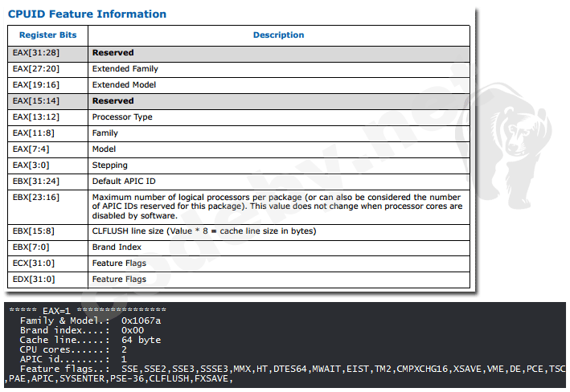Click the Default APIC ID cell
Screen dimensions: 570x392
tap(124, 182)
